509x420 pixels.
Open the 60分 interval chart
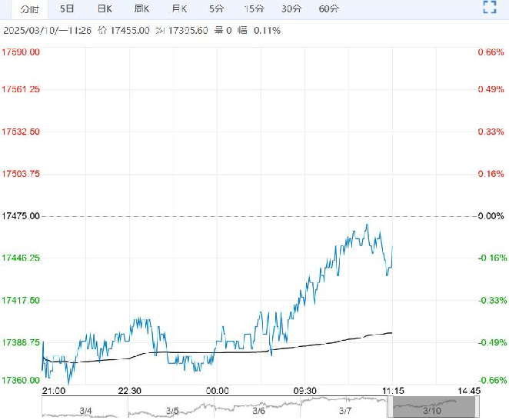pos(328,9)
